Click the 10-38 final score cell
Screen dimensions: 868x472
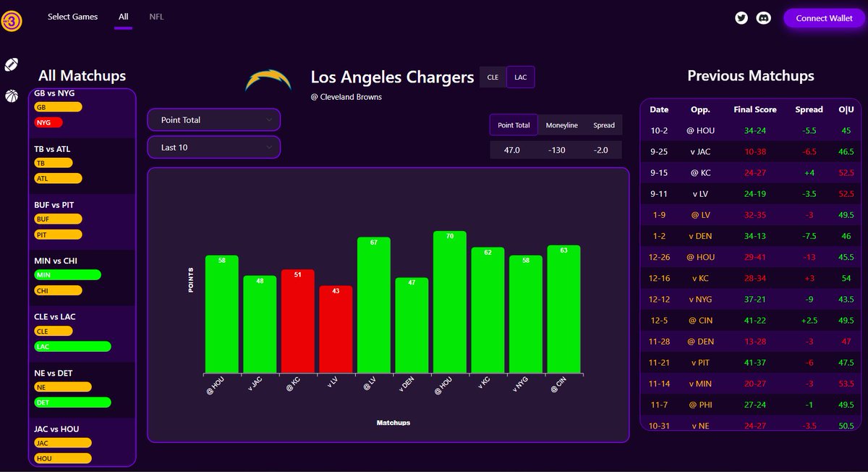pos(754,153)
